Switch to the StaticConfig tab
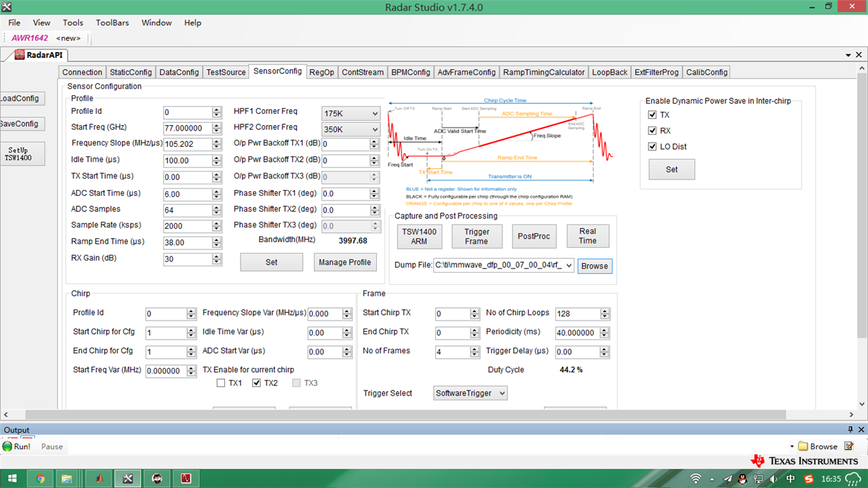Screen dimensions: 868x488 (131, 72)
